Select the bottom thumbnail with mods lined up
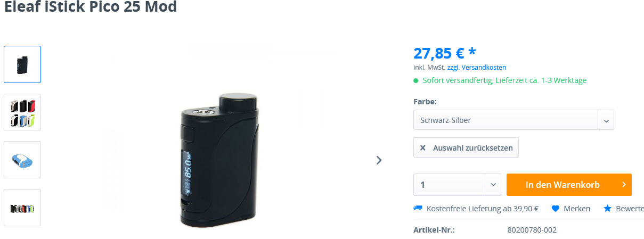Image resolution: width=644 pixels, height=239 pixels. click(x=22, y=208)
